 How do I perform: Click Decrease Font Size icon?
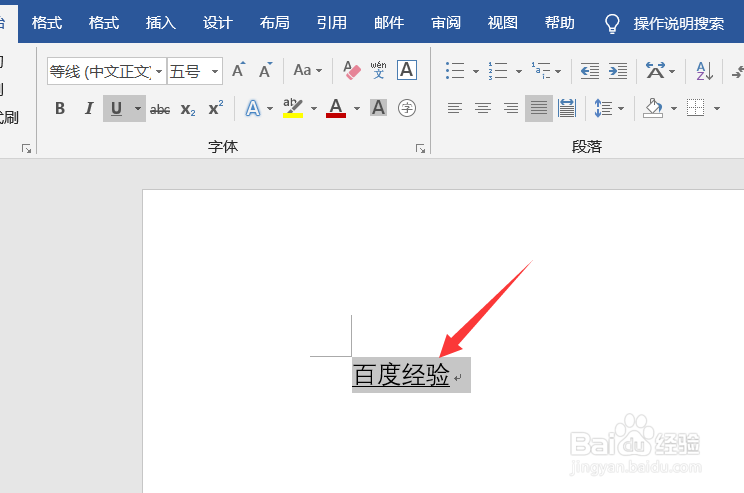click(x=266, y=70)
